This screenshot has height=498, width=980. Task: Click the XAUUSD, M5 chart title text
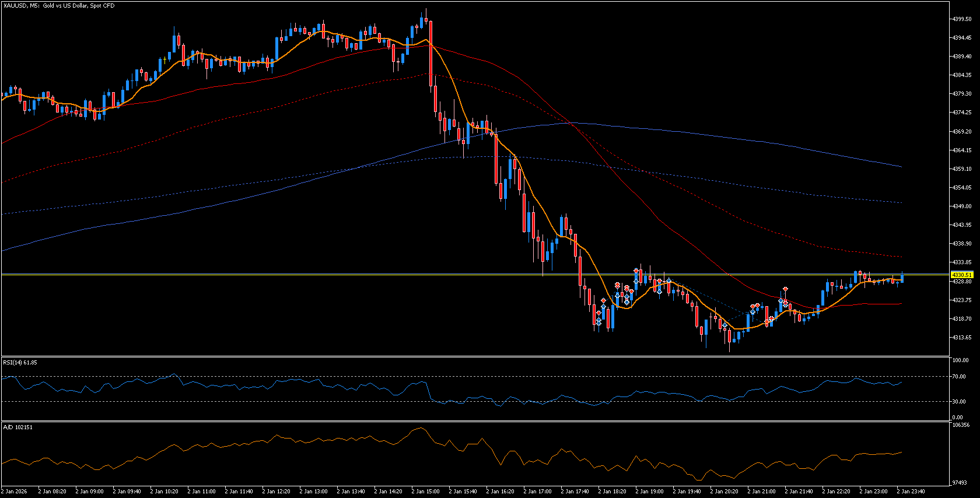[x=59, y=6]
